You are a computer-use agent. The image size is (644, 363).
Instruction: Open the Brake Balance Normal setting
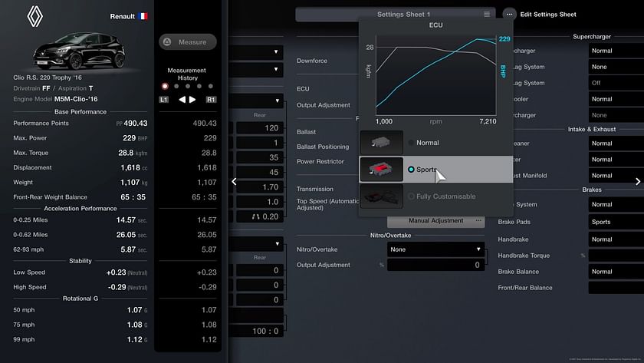(616, 272)
